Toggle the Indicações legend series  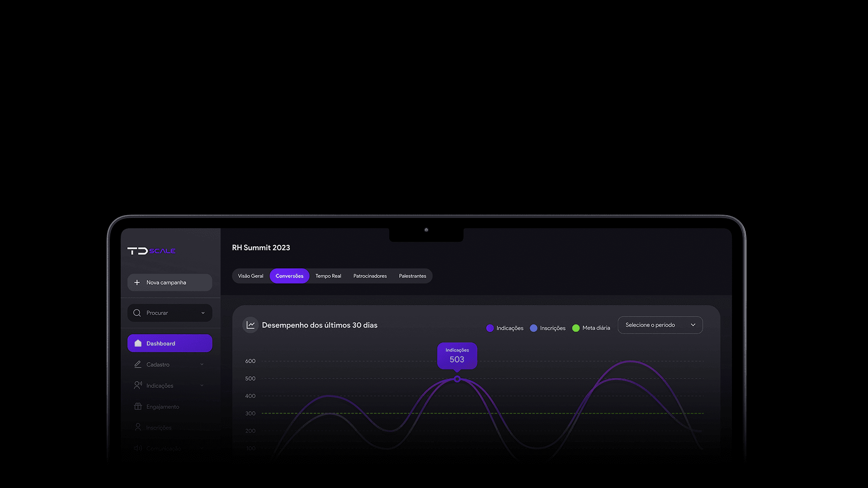tap(505, 328)
